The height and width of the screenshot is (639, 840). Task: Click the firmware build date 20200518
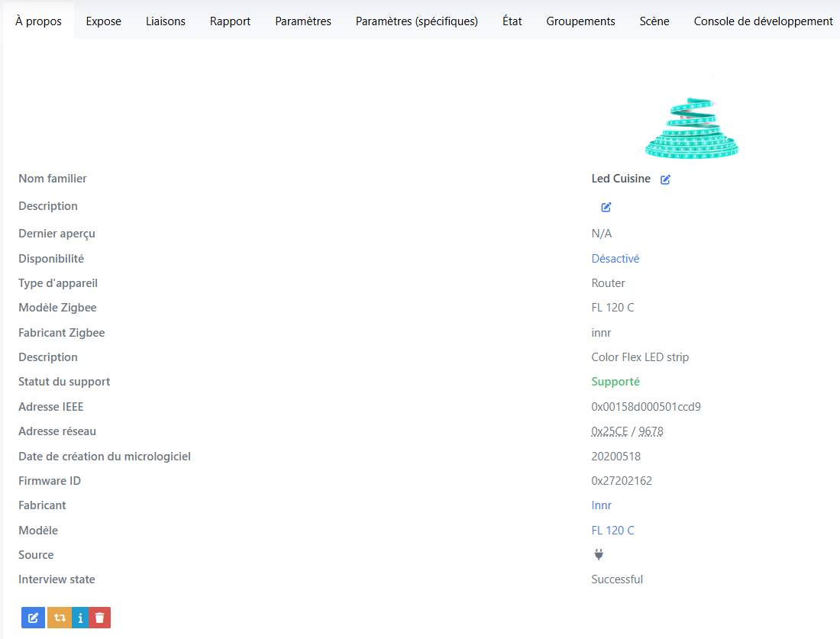coord(615,457)
